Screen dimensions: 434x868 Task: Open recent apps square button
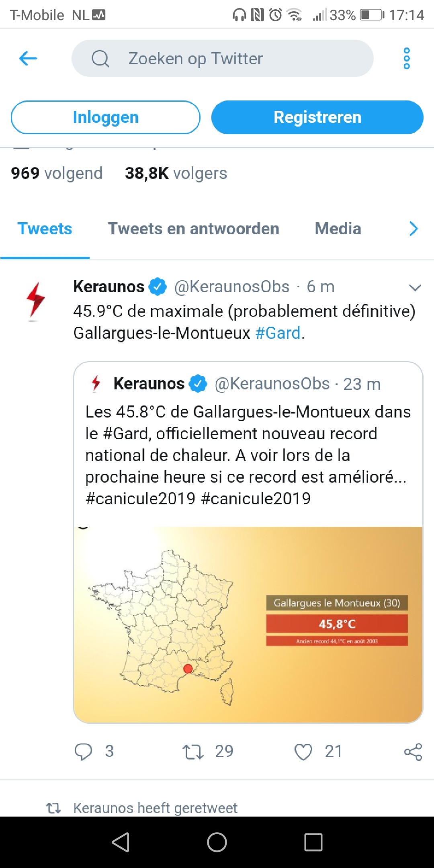pos(313,842)
